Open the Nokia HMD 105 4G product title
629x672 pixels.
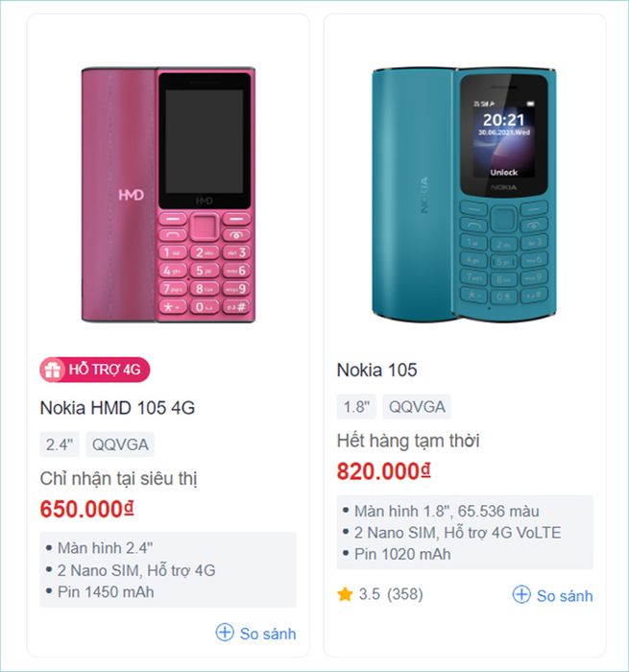(117, 408)
